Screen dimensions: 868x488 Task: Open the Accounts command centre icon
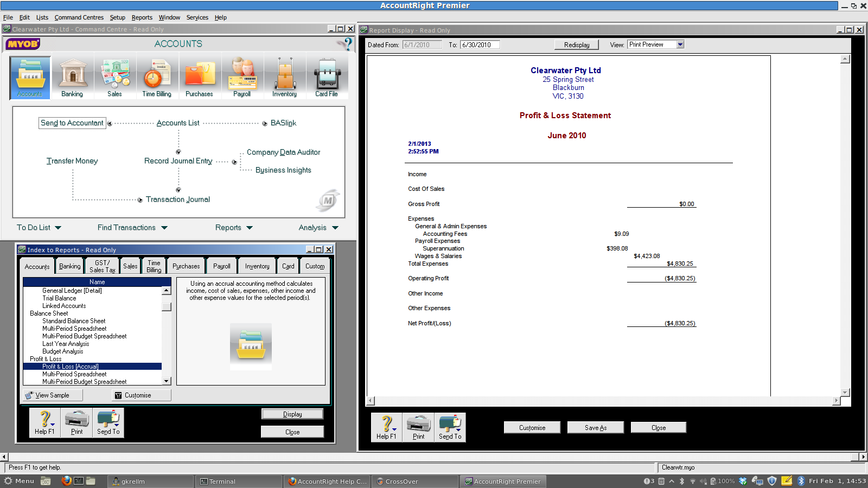pyautogui.click(x=30, y=78)
